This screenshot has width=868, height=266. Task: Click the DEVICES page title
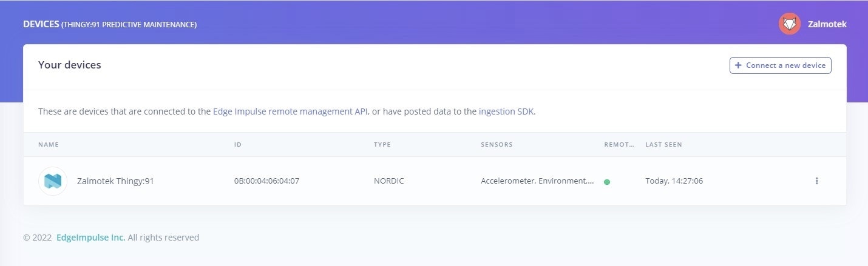[x=41, y=24]
